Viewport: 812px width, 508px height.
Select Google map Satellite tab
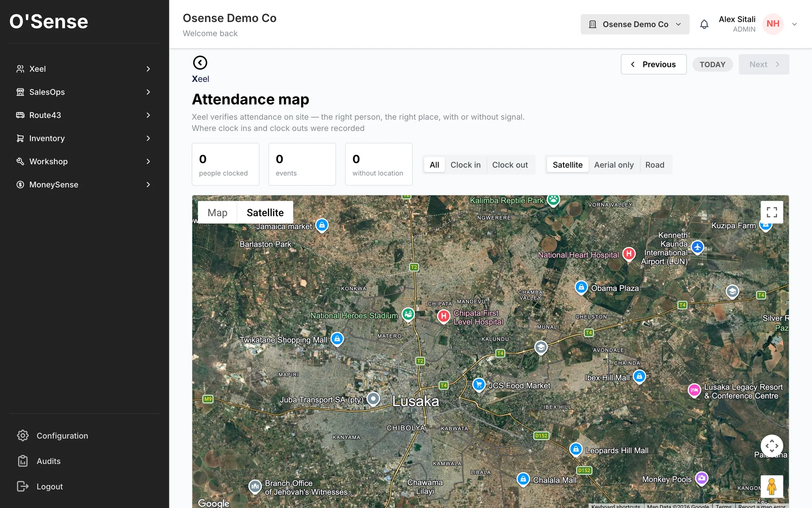[x=265, y=213]
